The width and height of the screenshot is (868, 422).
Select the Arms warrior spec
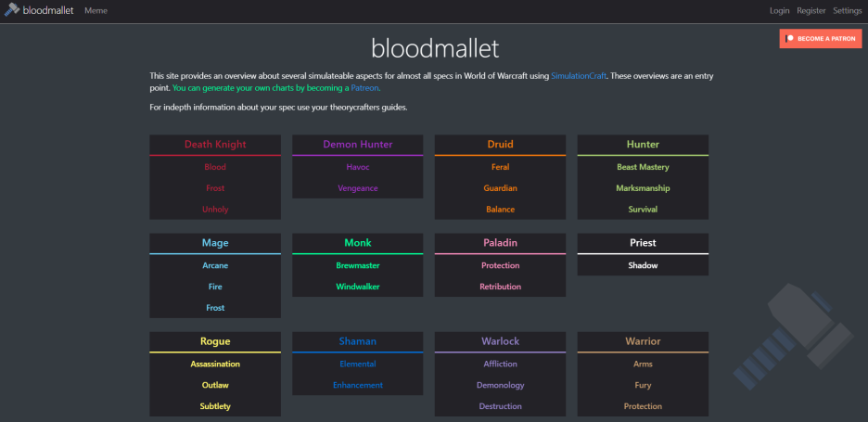pos(643,364)
